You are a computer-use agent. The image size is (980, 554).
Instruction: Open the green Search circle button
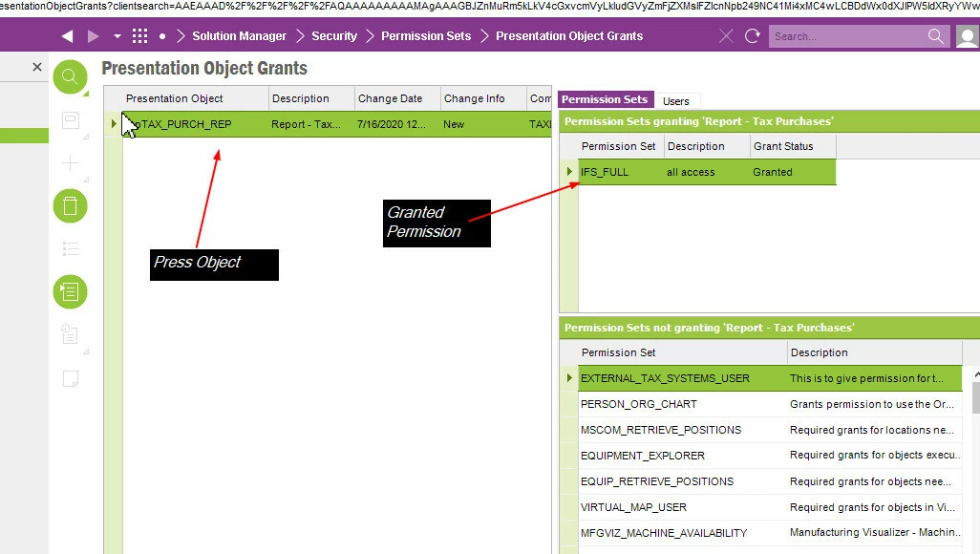coord(70,77)
